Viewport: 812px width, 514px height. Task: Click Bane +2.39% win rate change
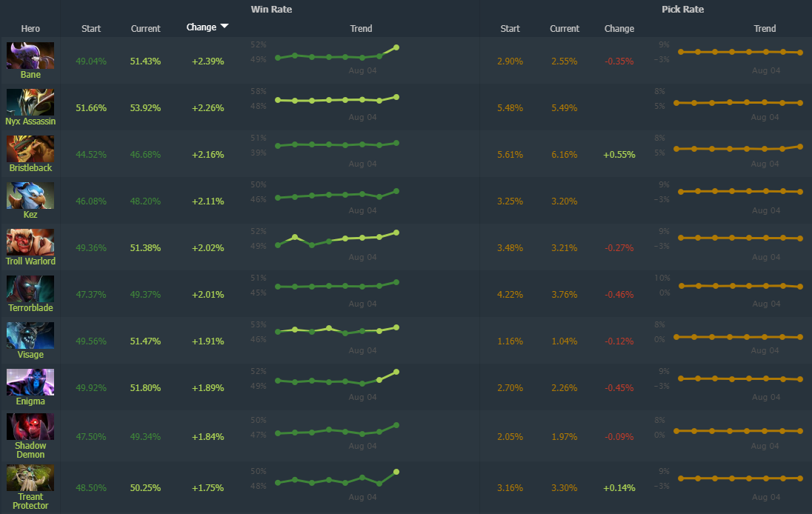coord(207,61)
